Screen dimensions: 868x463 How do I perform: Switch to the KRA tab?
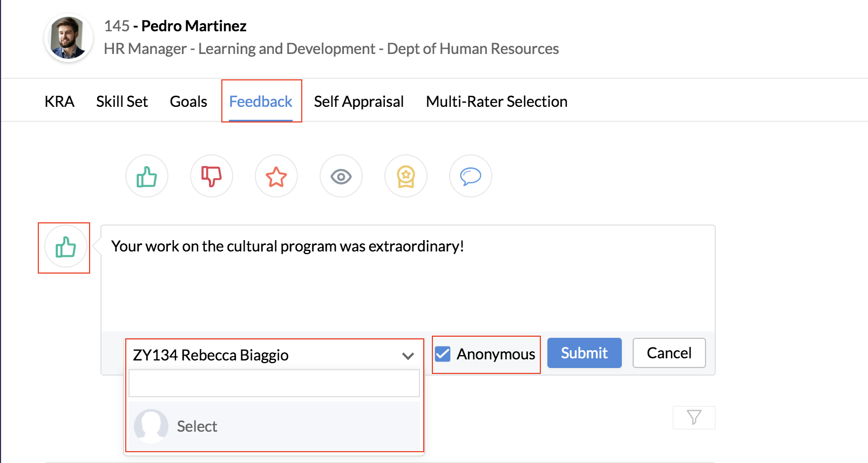tap(59, 101)
